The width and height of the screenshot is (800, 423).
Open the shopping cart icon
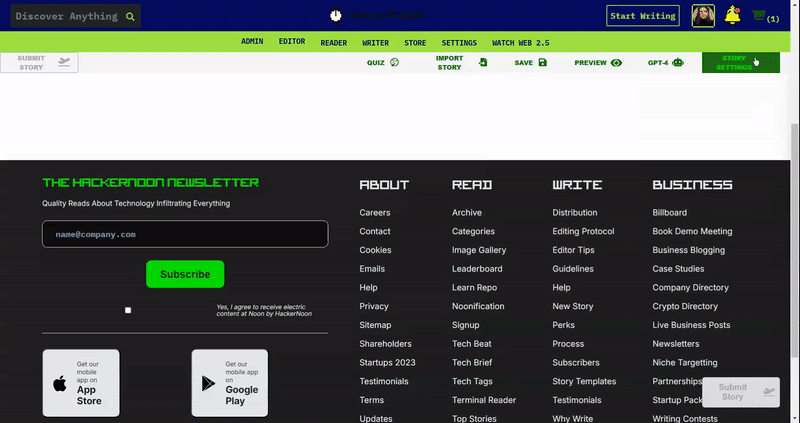[x=759, y=16]
